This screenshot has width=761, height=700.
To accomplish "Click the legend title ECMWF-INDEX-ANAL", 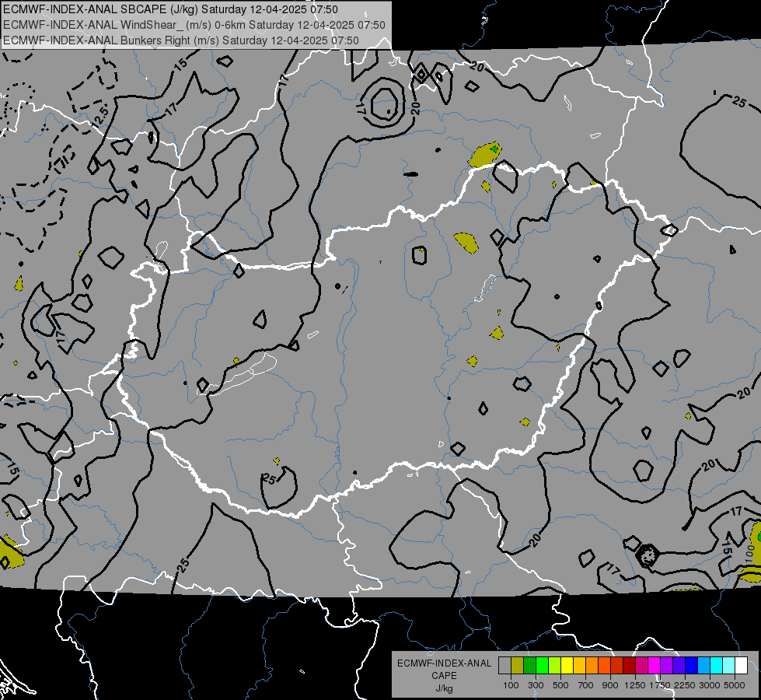I will pos(444,663).
